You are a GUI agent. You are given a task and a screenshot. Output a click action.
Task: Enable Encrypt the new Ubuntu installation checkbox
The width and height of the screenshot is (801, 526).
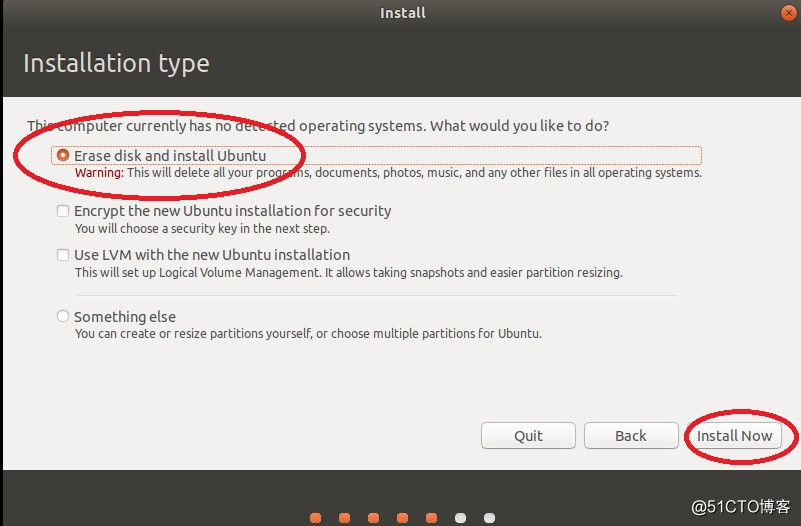[63, 211]
